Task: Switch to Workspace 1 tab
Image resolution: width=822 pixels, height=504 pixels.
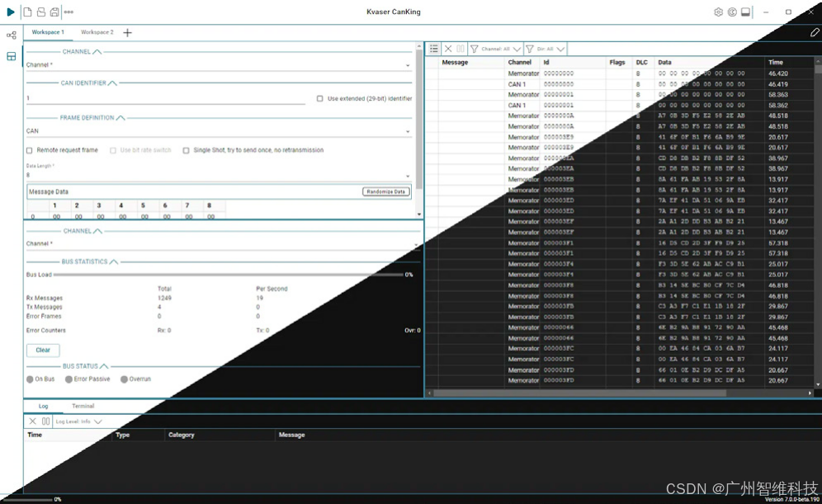Action: (48, 32)
